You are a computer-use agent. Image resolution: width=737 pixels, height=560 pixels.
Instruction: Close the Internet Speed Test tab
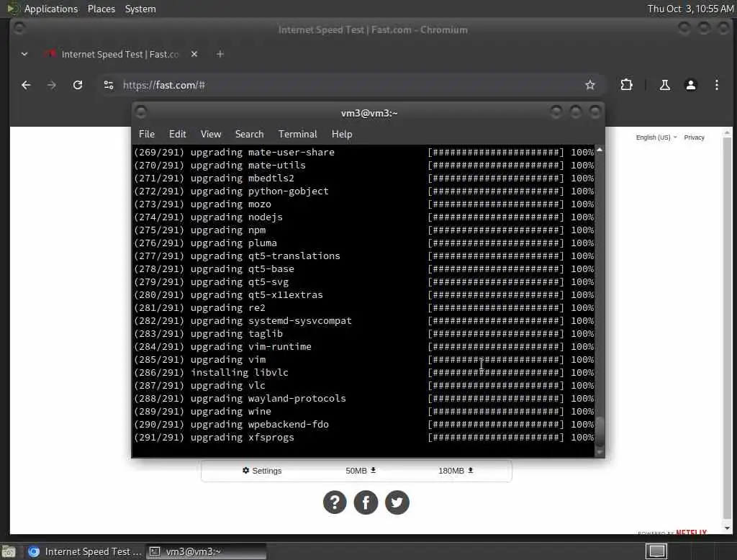pyautogui.click(x=194, y=54)
